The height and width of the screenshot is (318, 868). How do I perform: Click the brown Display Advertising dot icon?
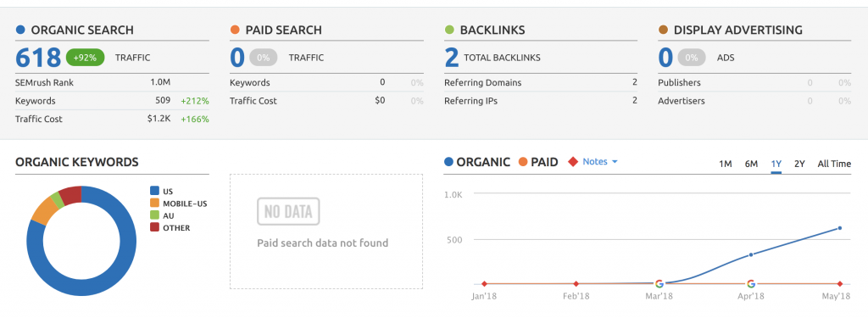pyautogui.click(x=663, y=30)
